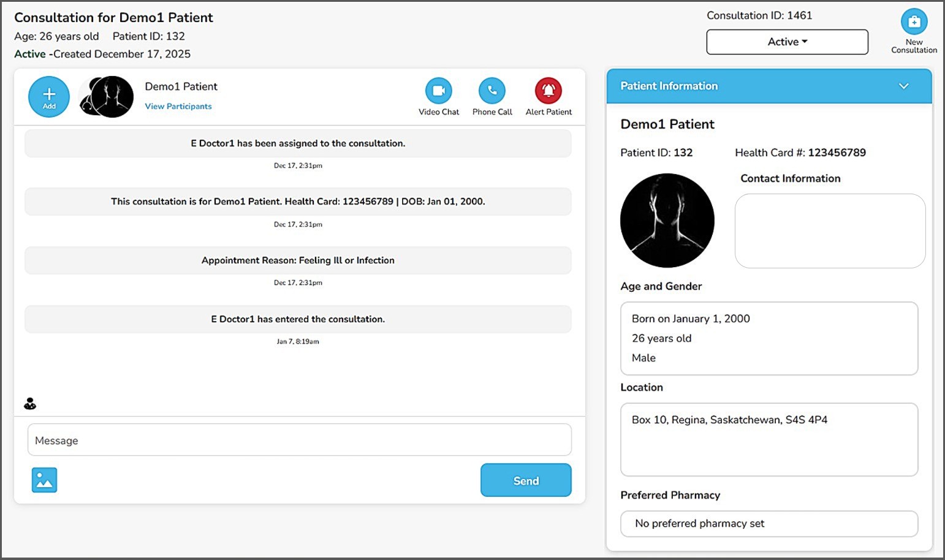945x560 pixels.
Task: Collapse the Patient Information chevron
Action: pos(903,86)
